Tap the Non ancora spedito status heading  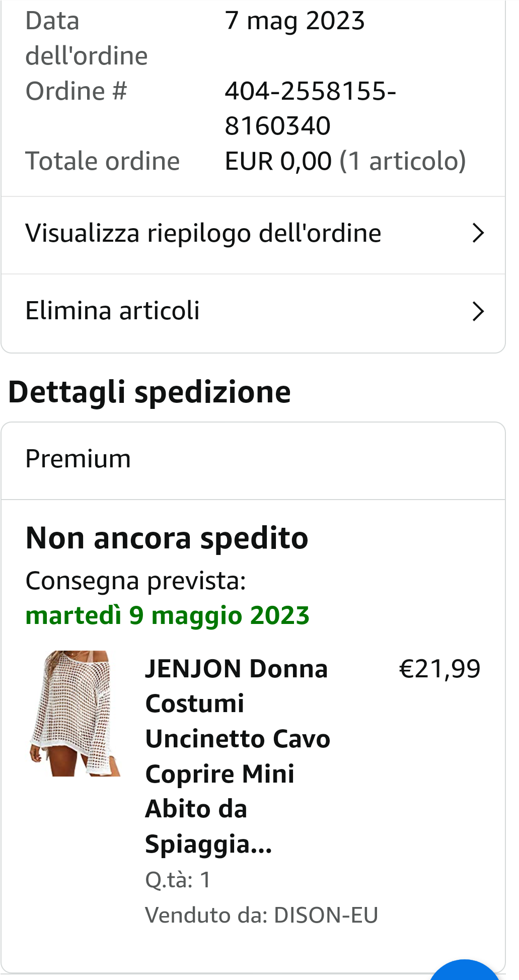click(x=167, y=538)
